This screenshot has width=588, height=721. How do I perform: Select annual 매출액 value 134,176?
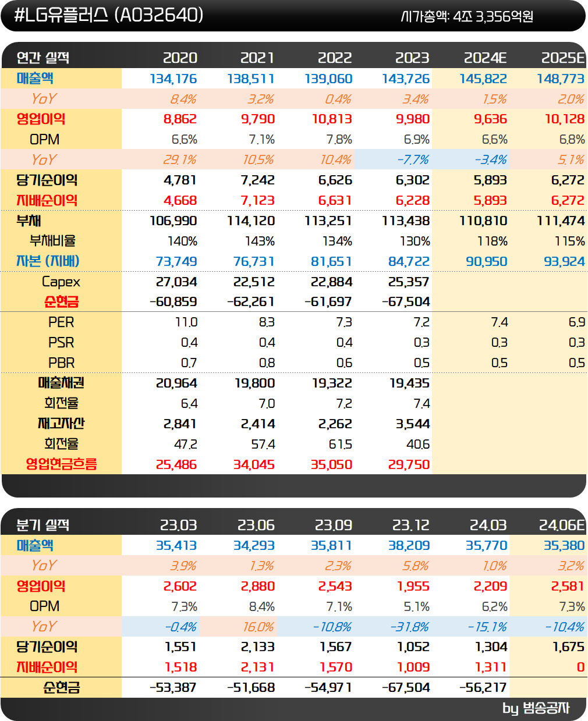coord(173,79)
